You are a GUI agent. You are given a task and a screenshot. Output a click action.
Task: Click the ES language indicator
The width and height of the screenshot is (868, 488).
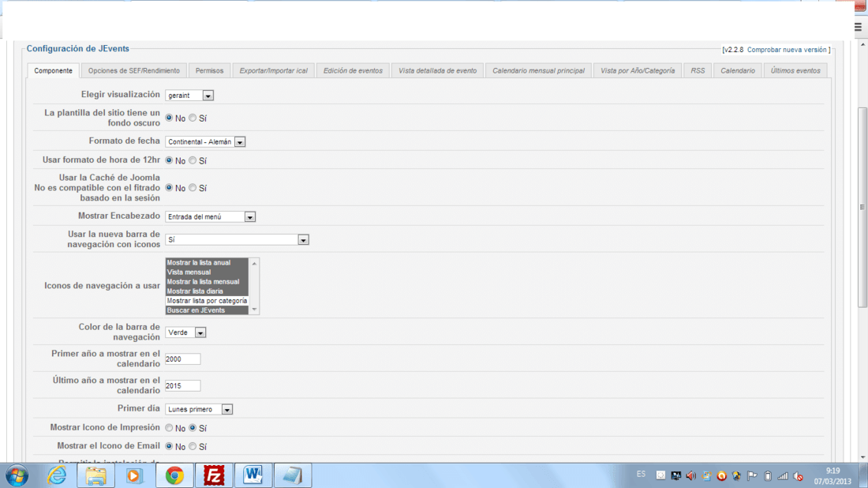click(641, 474)
